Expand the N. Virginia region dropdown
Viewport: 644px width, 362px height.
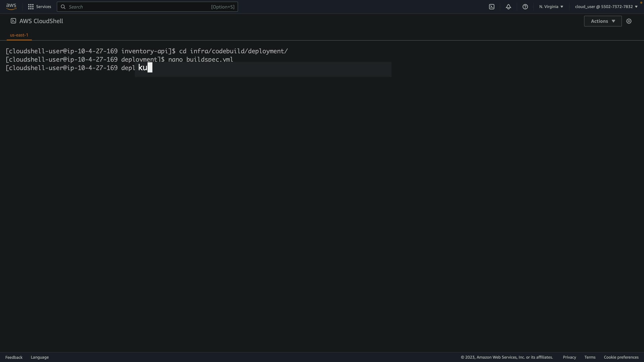point(551,7)
